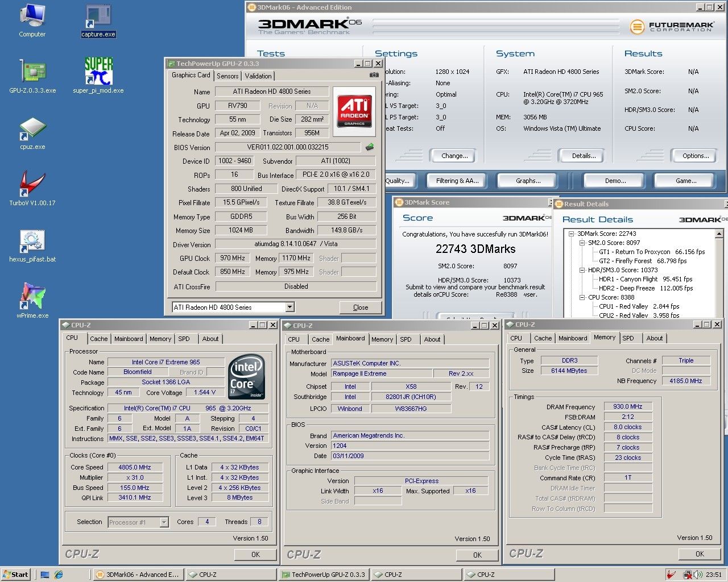Image resolution: width=728 pixels, height=582 pixels.
Task: Switch to the Sensors tab in GPU-Z
Action: 227,76
